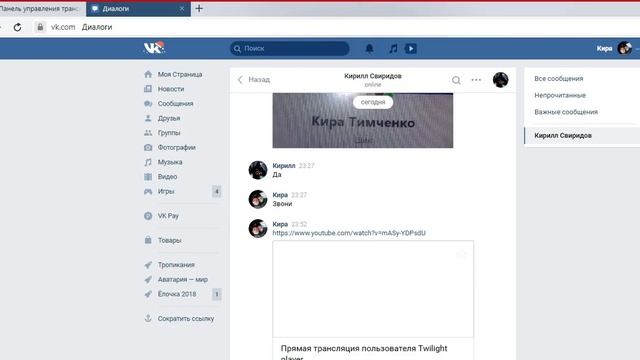Open the Кира Тимченко image attachment
Viewport: 640px width, 360px height.
click(x=363, y=120)
